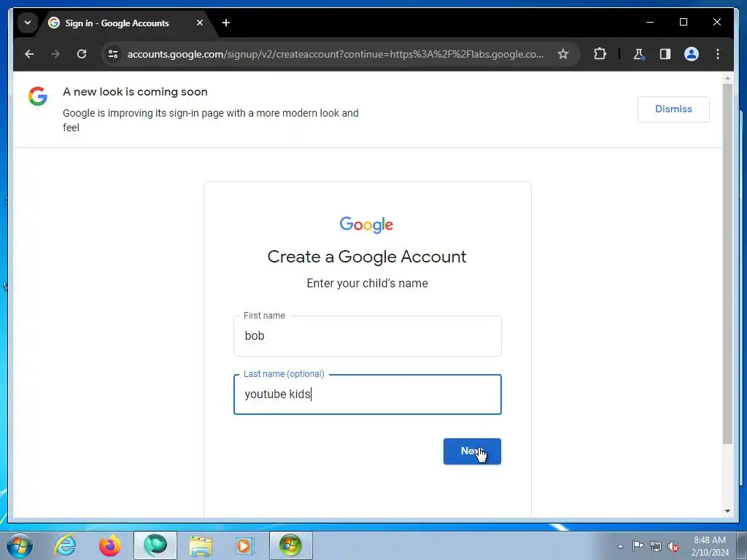Open Windows Media Player from taskbar
This screenshot has width=747, height=560.
[x=245, y=545]
